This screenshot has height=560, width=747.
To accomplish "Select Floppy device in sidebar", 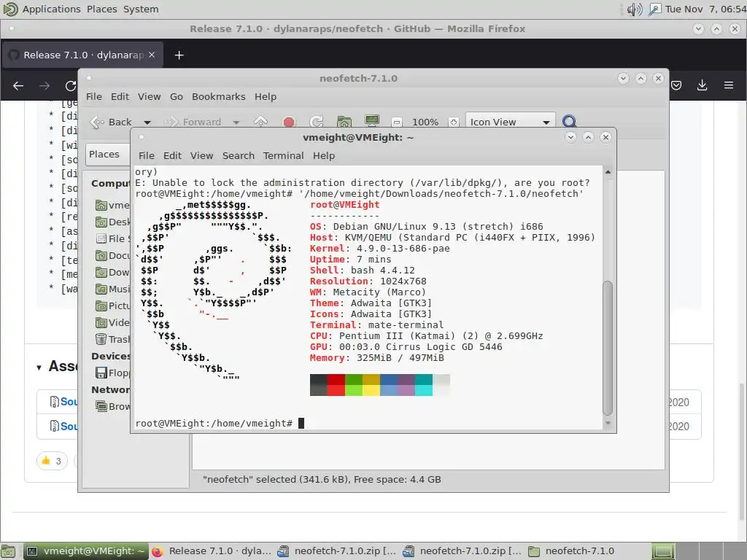I will (x=113, y=373).
